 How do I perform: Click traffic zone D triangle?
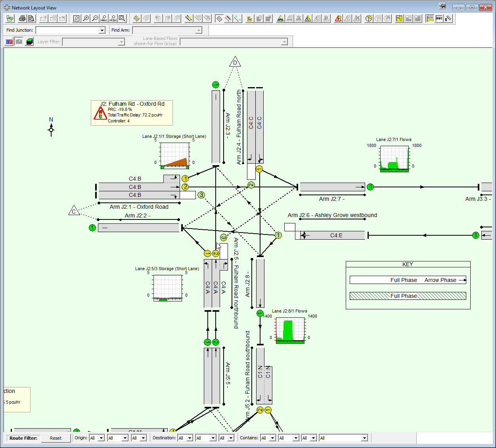click(x=235, y=62)
